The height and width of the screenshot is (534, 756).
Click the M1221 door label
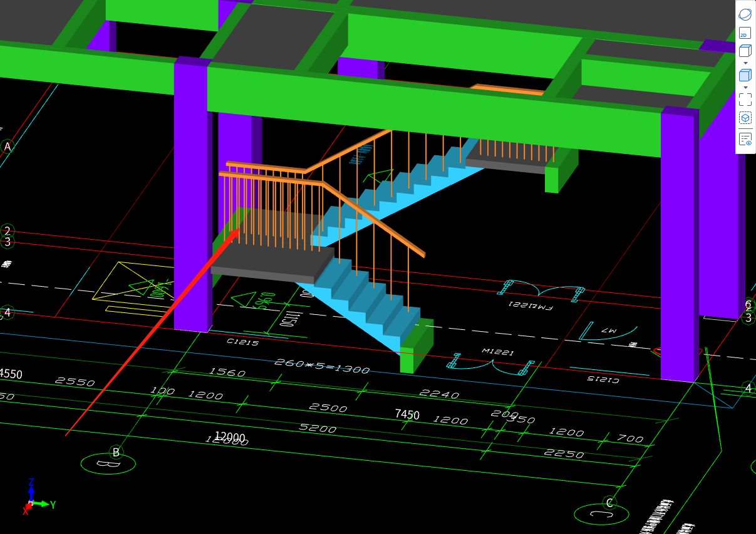click(x=499, y=352)
